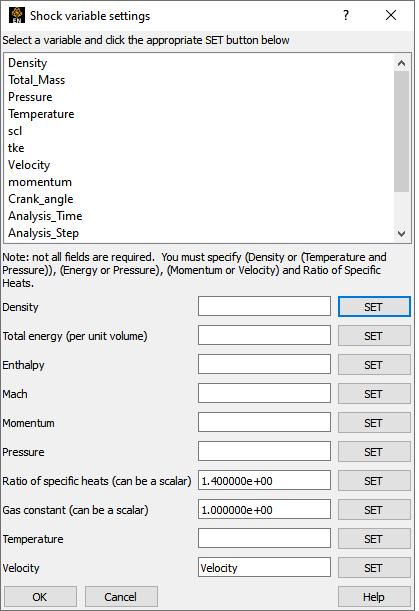Screen dimensions: 419x611
Task: Click the EnSight app icon in title bar
Action: click(x=17, y=16)
